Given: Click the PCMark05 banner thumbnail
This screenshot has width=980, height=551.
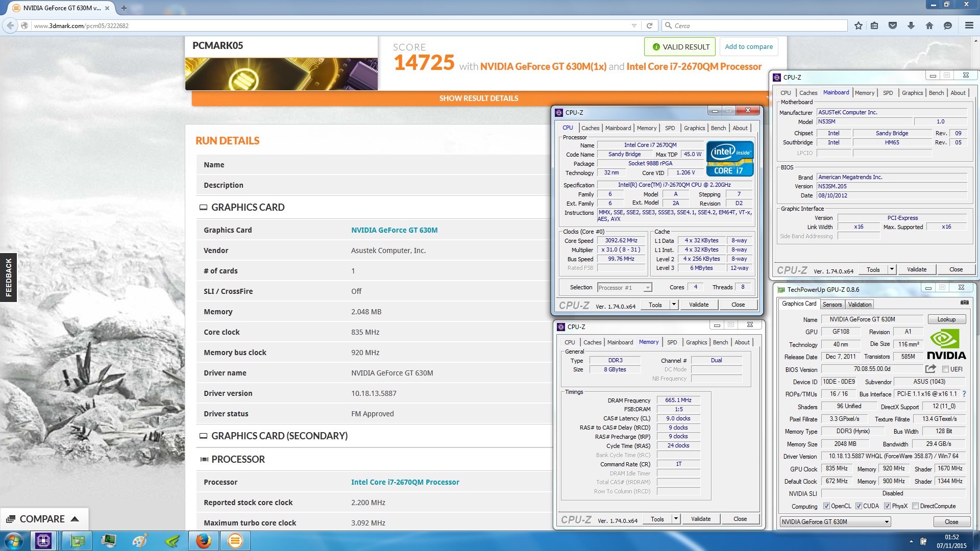Looking at the screenshot, I should (x=281, y=74).
